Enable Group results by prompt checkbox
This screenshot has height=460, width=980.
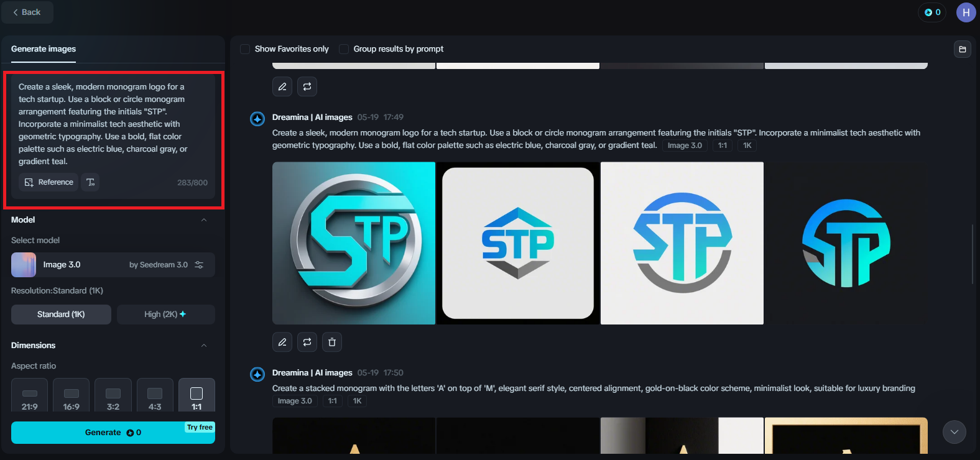tap(344, 49)
